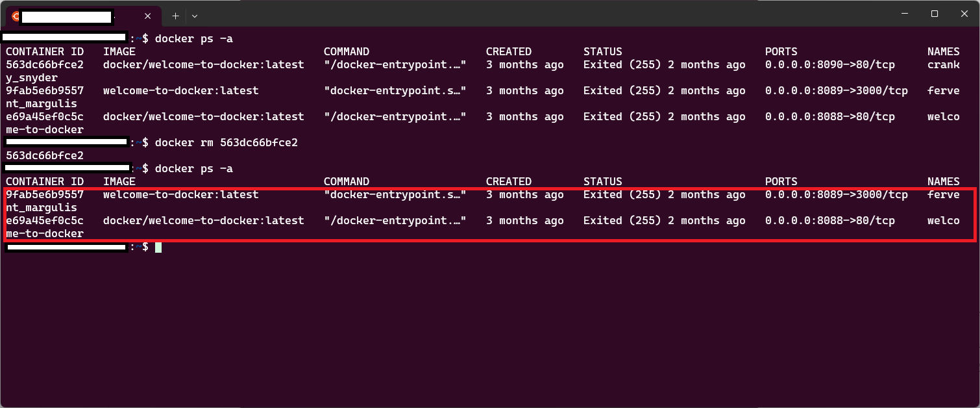Click port mapping 0.0.0.0:8088->80/tcp
Viewport: 980px width, 408px height.
829,220
